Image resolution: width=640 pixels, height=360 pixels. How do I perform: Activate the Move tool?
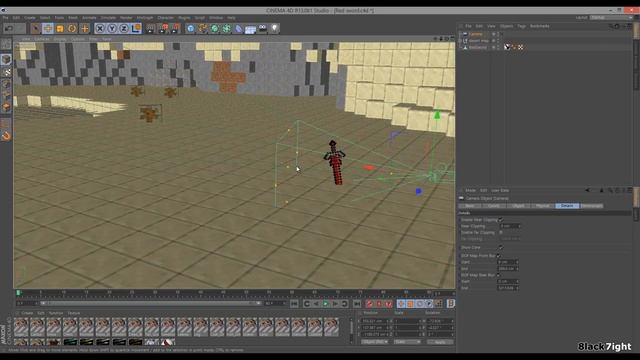48,28
